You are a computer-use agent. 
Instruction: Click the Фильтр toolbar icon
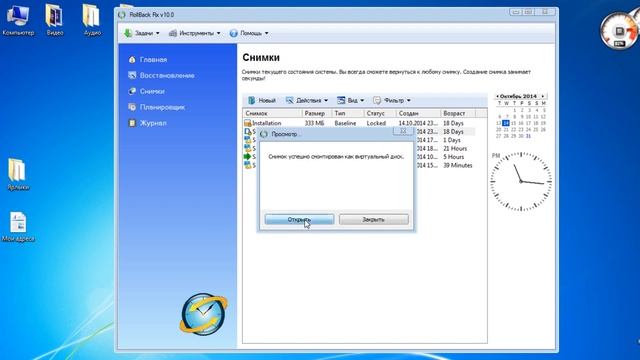(x=377, y=100)
